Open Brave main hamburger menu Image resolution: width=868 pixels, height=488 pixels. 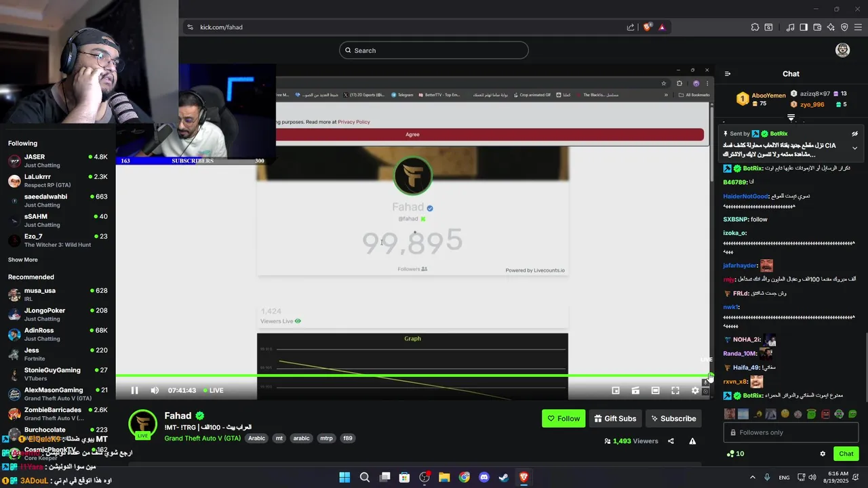click(x=858, y=27)
